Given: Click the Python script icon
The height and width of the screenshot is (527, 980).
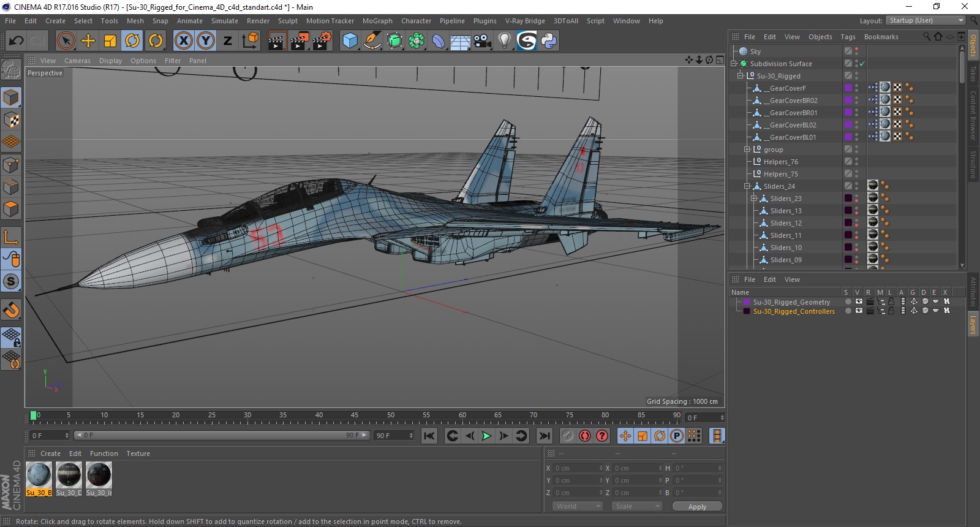Looking at the screenshot, I should [x=549, y=41].
